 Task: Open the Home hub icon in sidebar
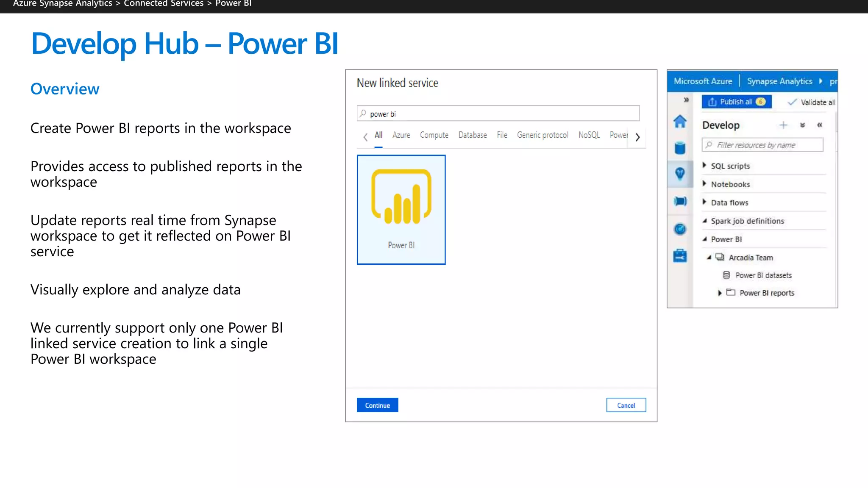coord(680,122)
